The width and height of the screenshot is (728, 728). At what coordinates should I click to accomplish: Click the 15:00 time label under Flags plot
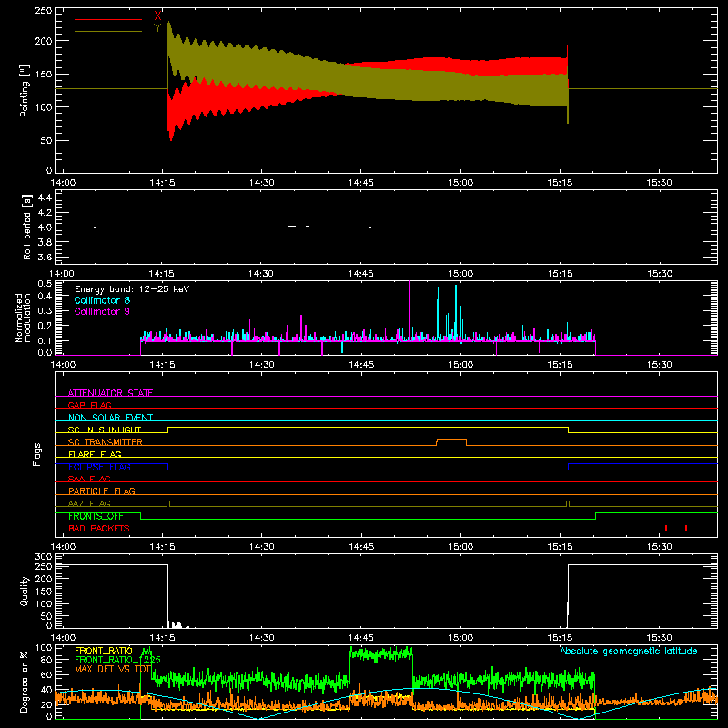point(460,547)
